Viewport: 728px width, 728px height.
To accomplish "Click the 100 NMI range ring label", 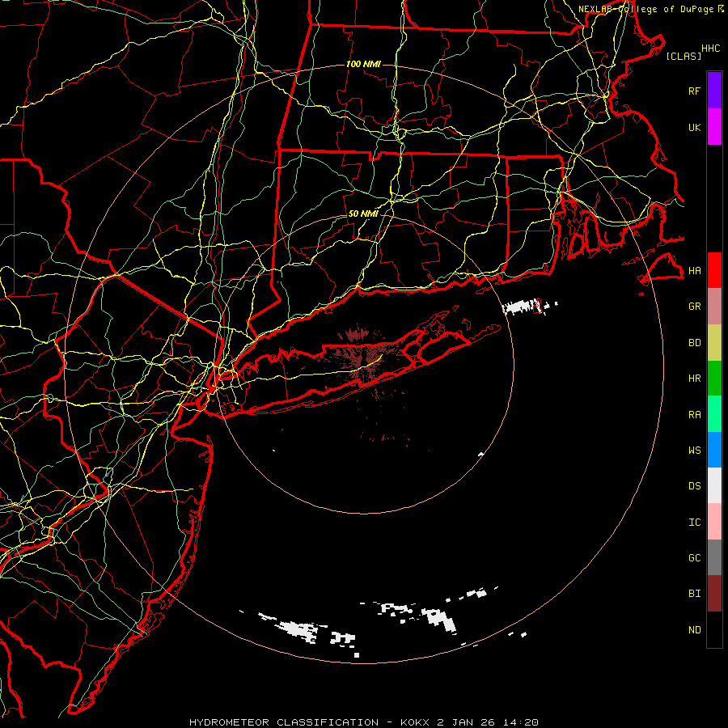I will tap(363, 64).
